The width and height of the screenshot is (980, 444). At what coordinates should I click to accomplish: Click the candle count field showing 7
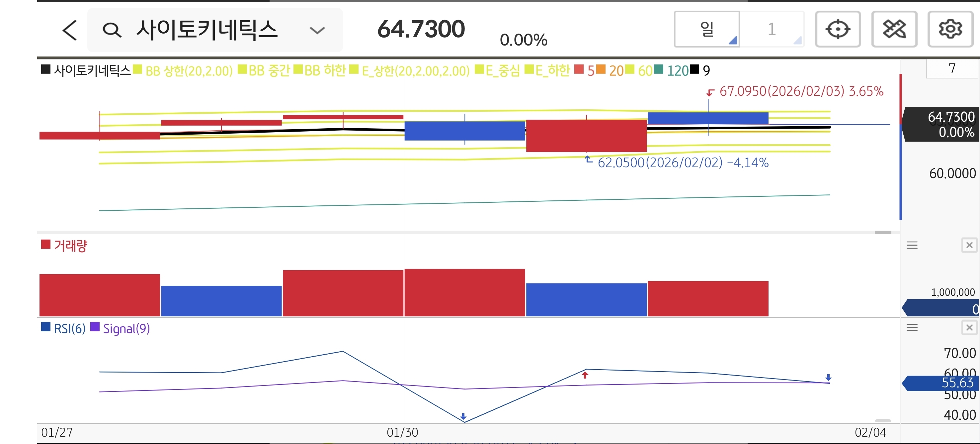click(x=951, y=68)
